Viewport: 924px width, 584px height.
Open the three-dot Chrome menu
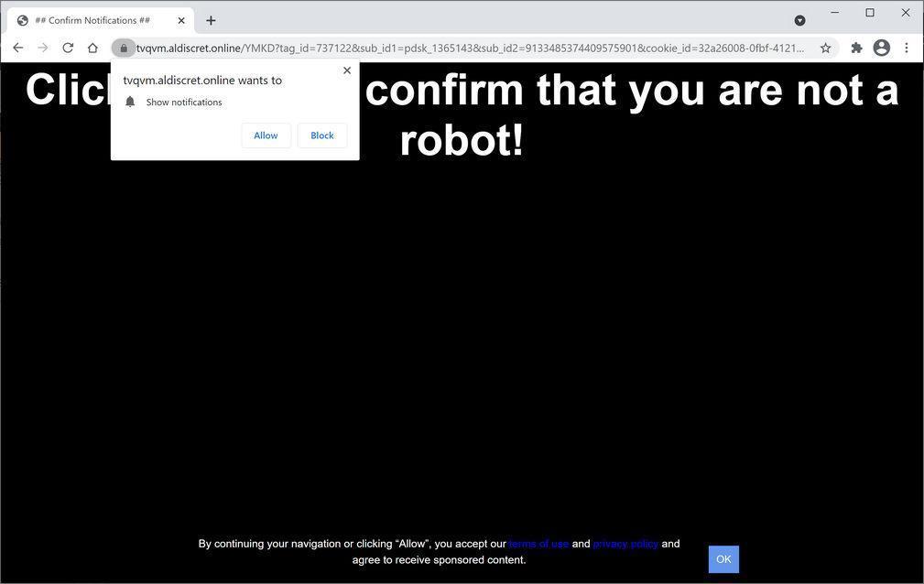pyautogui.click(x=907, y=47)
